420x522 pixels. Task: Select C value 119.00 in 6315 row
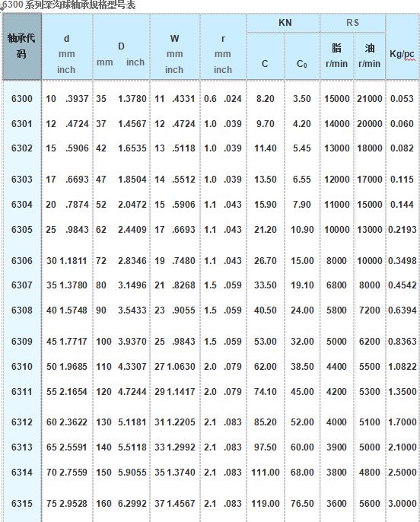266,504
